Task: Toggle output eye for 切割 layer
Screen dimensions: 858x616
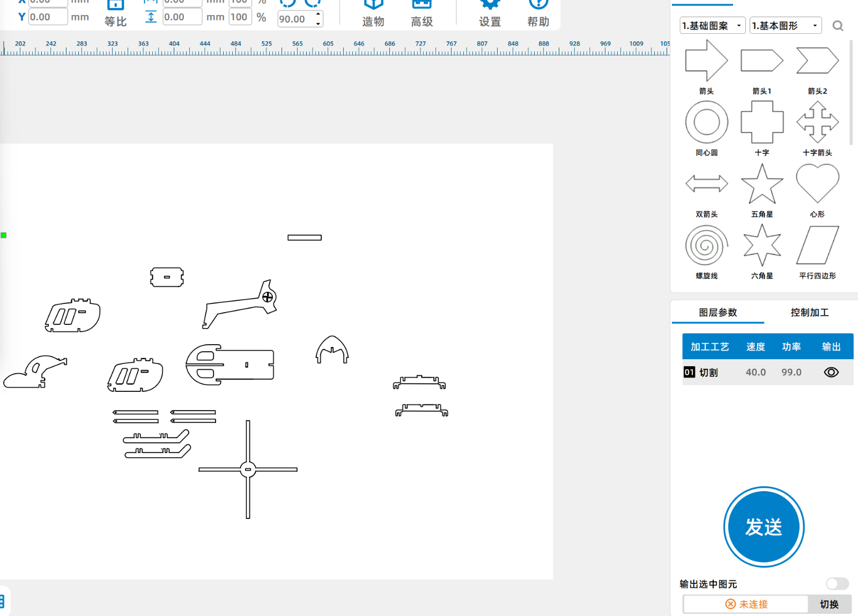Action: [x=831, y=372]
